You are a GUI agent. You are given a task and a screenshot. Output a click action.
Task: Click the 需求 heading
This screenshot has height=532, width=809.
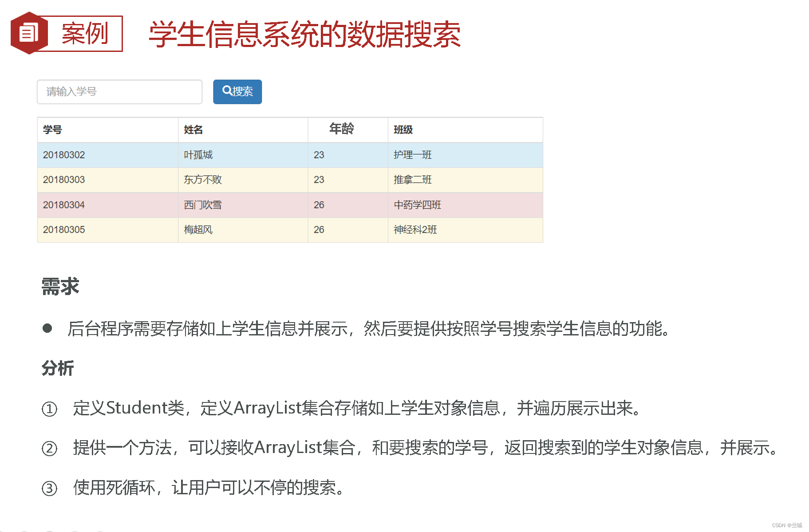tap(60, 287)
